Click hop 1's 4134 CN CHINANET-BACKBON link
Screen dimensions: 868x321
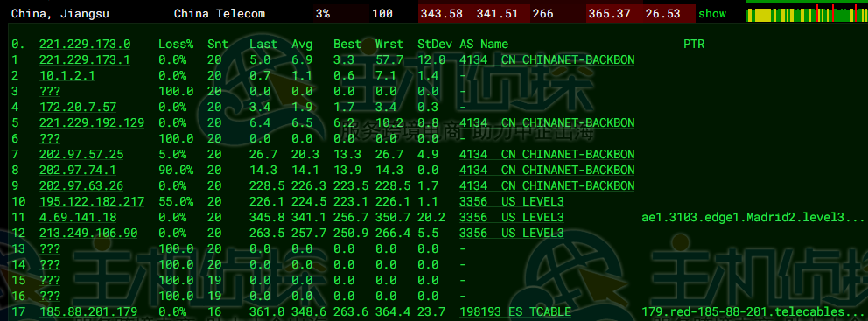pyautogui.click(x=547, y=59)
